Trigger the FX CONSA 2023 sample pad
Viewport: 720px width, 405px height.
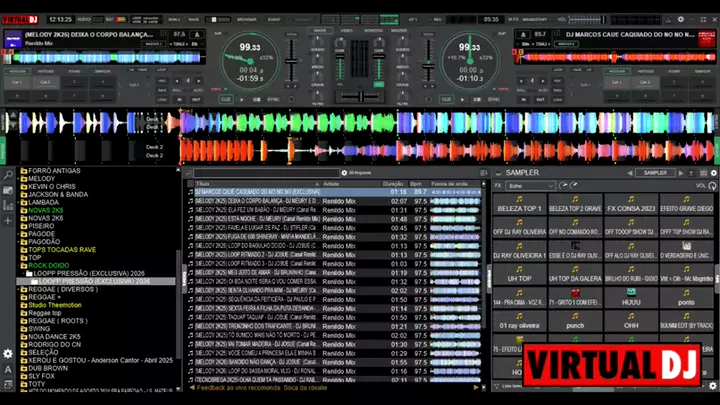coord(631,204)
